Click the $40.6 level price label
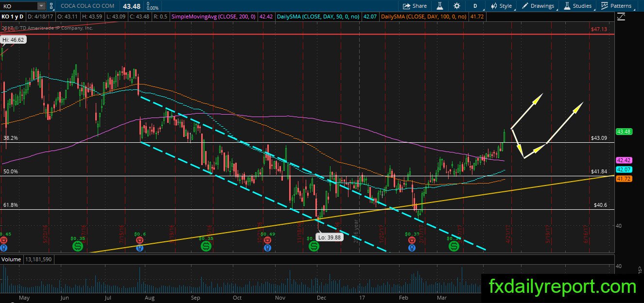Screen dimensions: 644x303 (x=601, y=205)
